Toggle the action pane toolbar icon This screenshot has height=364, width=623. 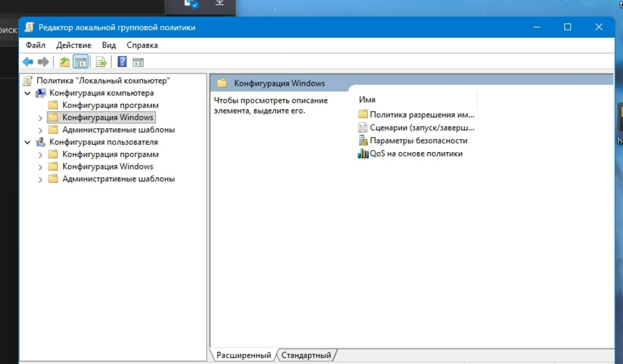(x=138, y=62)
